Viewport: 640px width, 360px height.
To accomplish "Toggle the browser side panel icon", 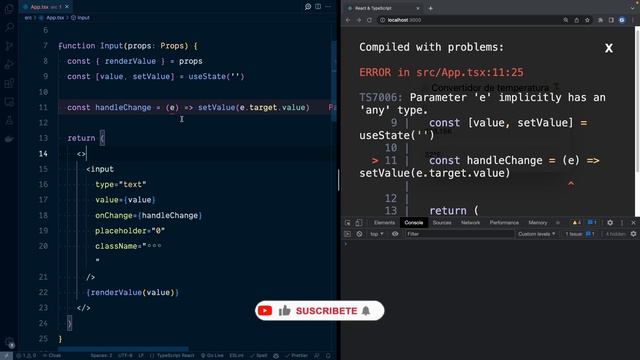I will click(x=611, y=20).
